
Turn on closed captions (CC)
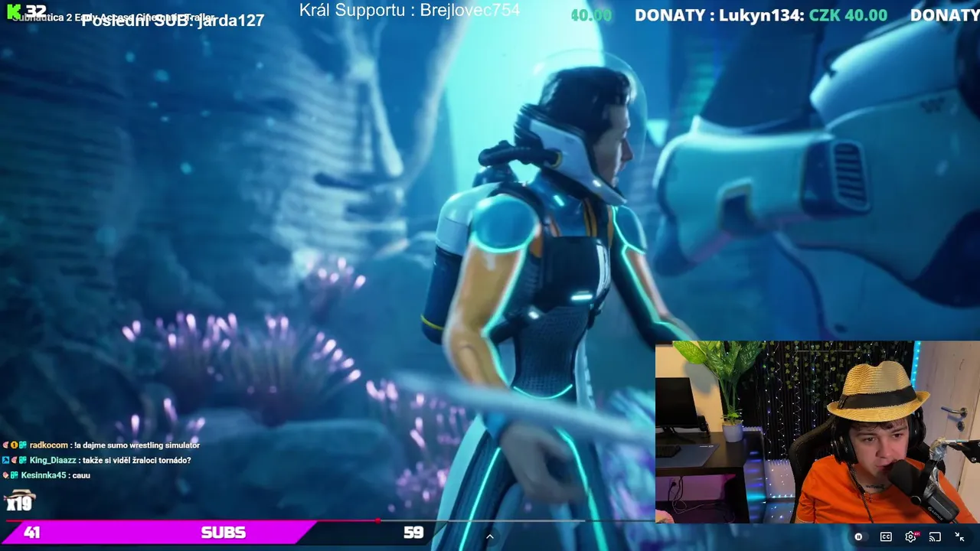(x=886, y=536)
